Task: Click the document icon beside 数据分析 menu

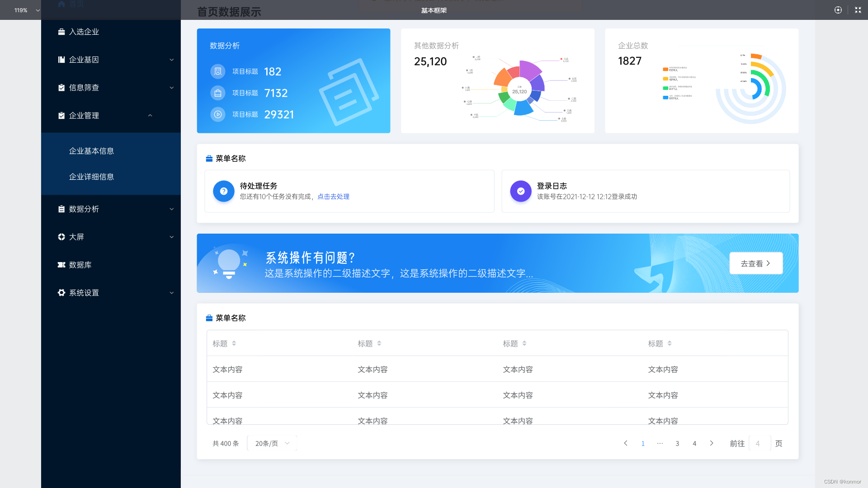Action: pyautogui.click(x=61, y=209)
